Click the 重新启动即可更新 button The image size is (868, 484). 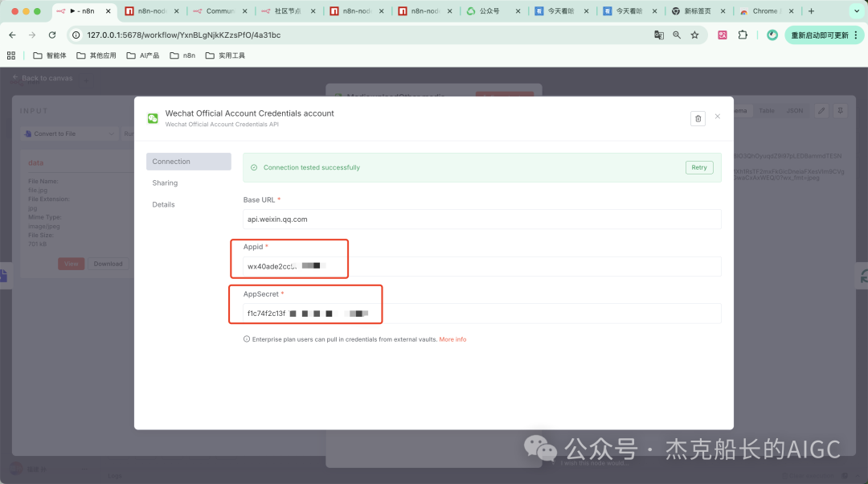coord(824,35)
